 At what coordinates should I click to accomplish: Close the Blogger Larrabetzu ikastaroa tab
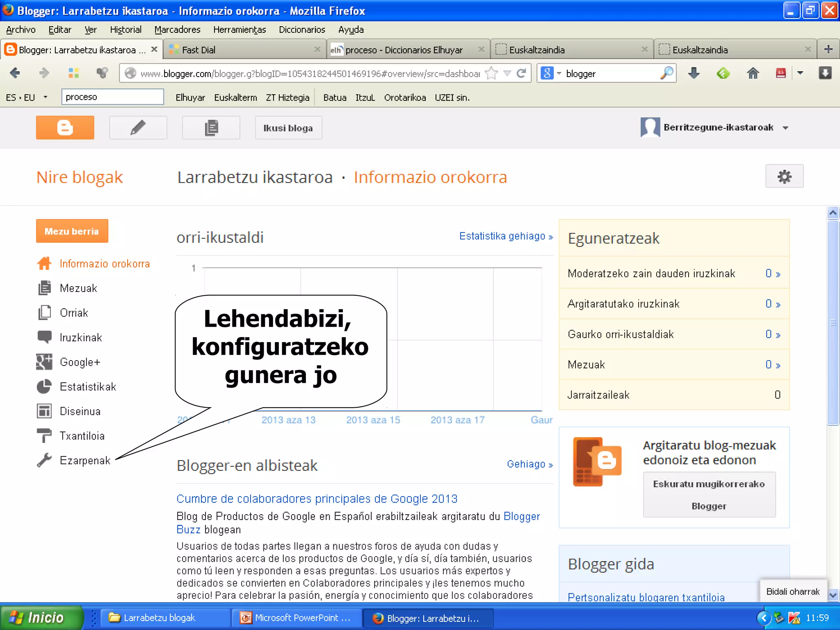(154, 49)
